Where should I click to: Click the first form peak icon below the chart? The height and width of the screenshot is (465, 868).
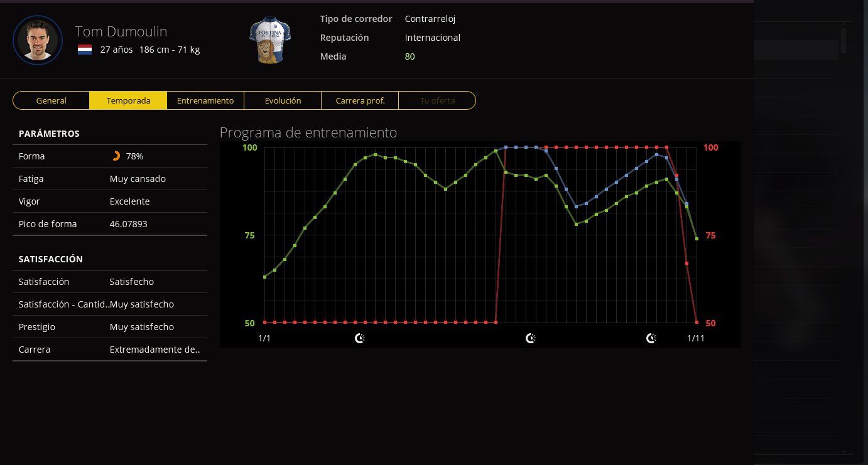(360, 338)
